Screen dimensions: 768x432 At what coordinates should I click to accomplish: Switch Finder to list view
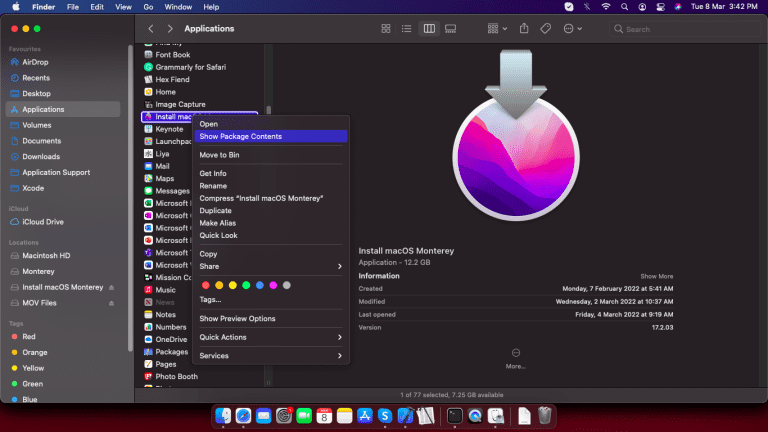tap(407, 29)
